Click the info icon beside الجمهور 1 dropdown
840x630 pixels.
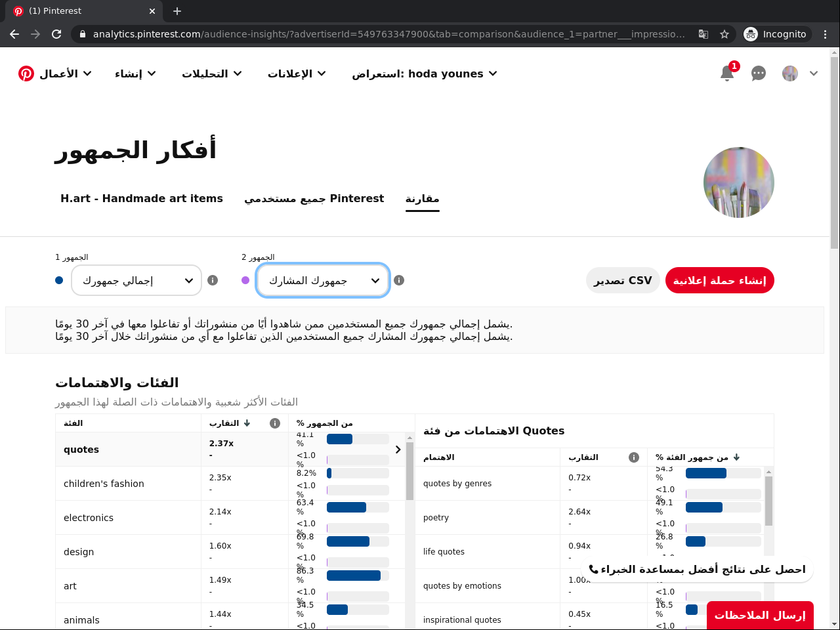coord(213,280)
